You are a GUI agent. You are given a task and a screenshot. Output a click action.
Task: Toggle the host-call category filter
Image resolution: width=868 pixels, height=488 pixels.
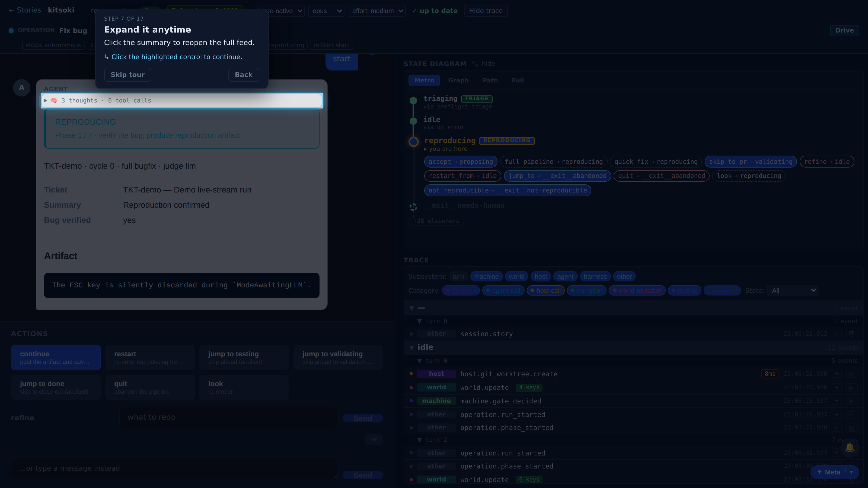tap(545, 291)
